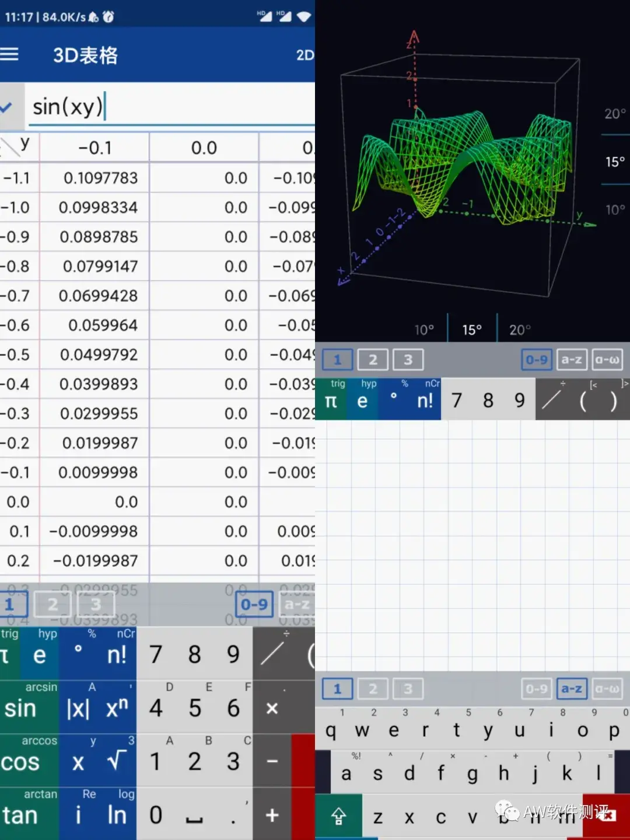Tap the natural log ln key
This screenshot has width=630, height=840.
(x=117, y=814)
